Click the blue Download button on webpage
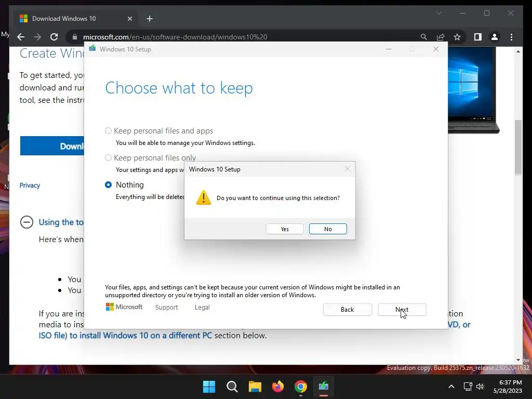532x399 pixels. point(52,146)
